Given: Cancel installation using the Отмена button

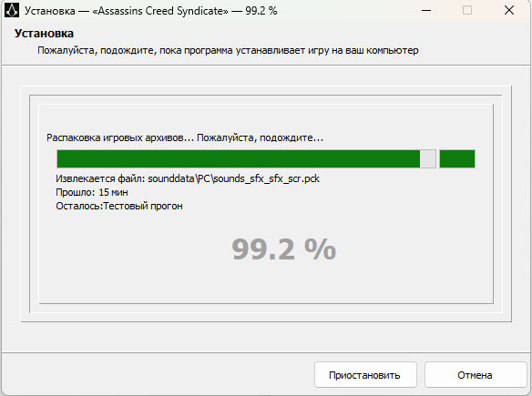Looking at the screenshot, I should coord(475,375).
